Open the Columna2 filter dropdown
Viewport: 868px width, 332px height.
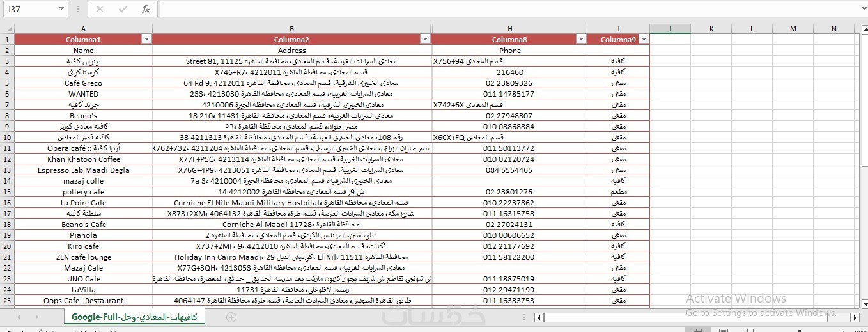426,40
